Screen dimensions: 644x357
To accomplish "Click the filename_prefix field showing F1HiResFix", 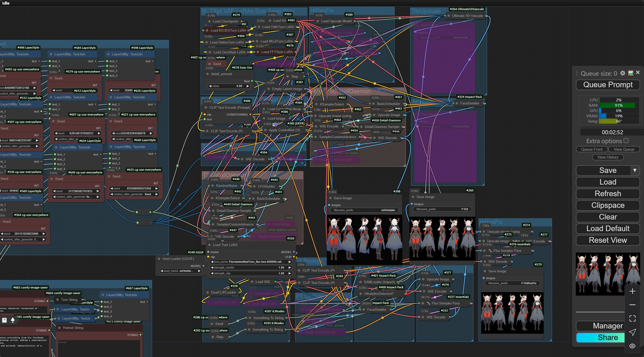I will click(512, 283).
